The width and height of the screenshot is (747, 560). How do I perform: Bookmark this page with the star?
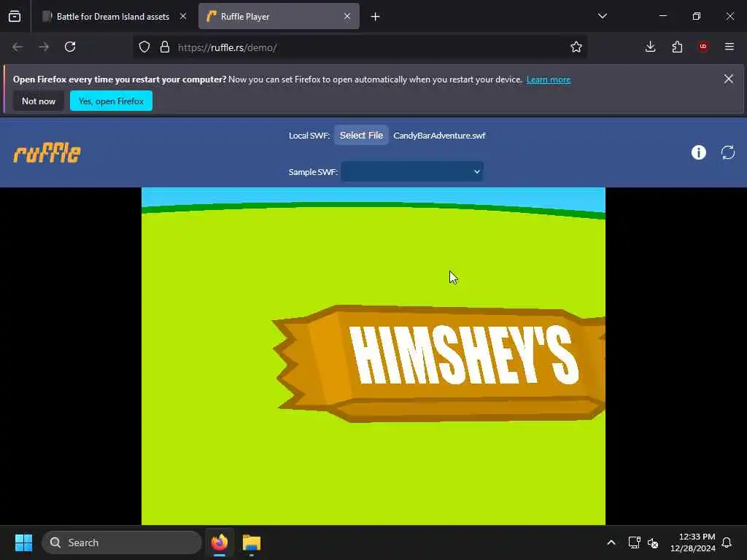[576, 47]
